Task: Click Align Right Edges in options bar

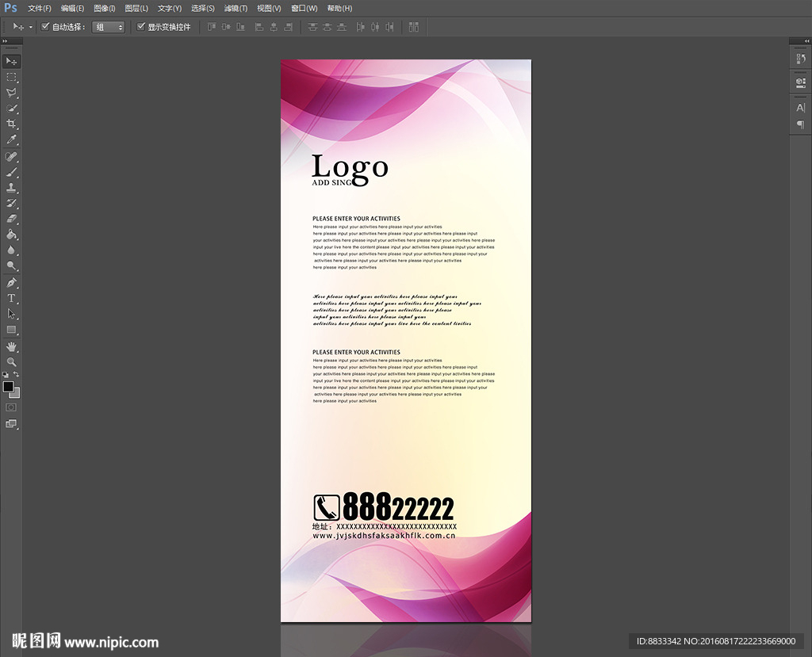Action: click(x=289, y=27)
